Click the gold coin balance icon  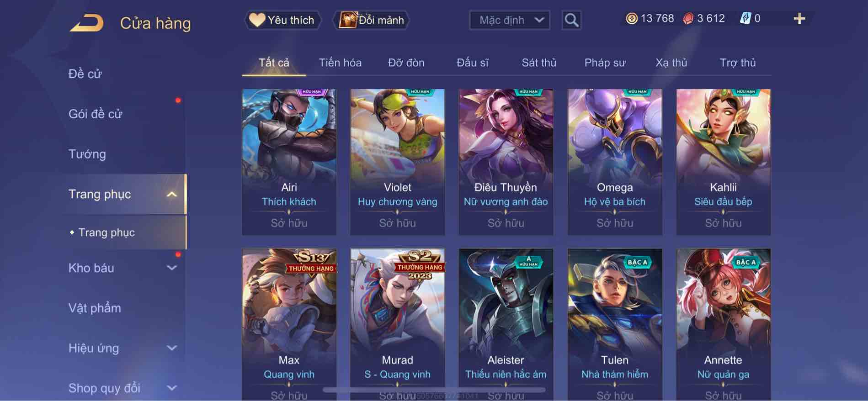coord(631,19)
